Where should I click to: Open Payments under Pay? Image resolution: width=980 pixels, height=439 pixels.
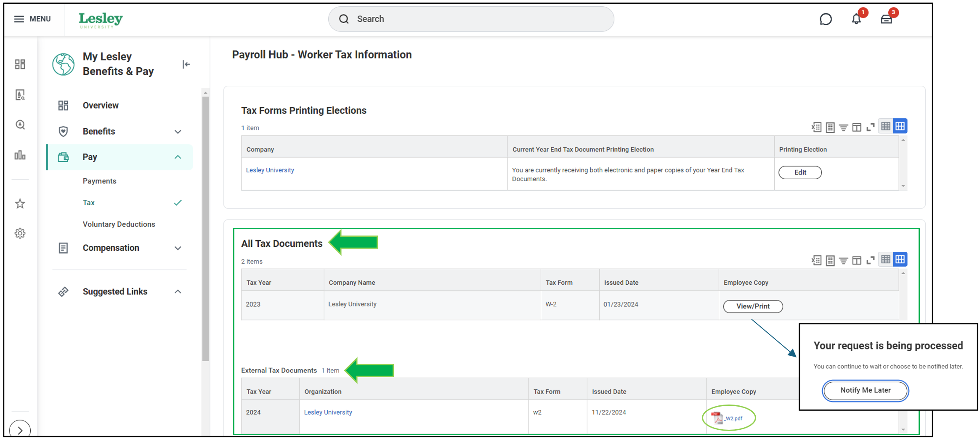[x=99, y=181]
